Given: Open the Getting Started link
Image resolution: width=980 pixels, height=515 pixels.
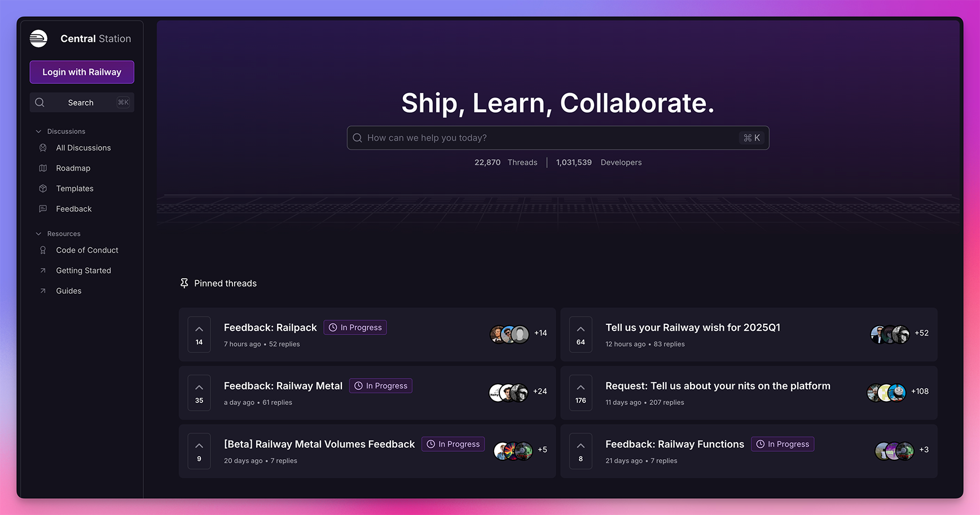Looking at the screenshot, I should click(84, 270).
